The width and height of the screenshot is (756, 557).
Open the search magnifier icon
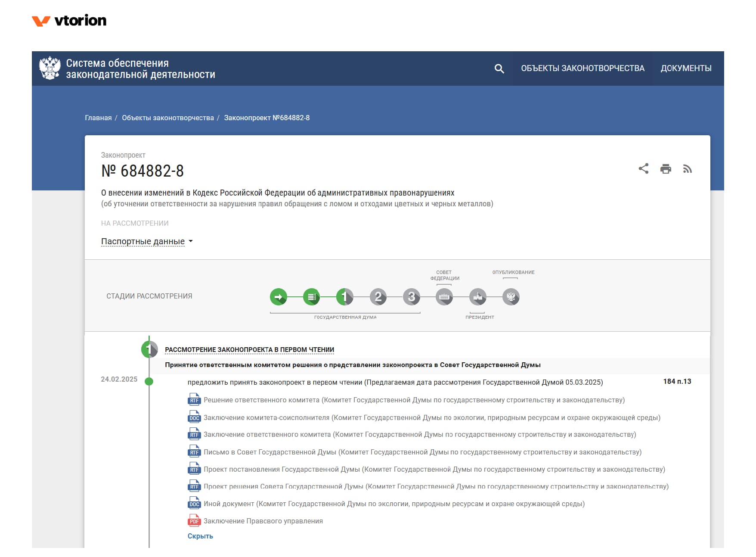pyautogui.click(x=499, y=68)
